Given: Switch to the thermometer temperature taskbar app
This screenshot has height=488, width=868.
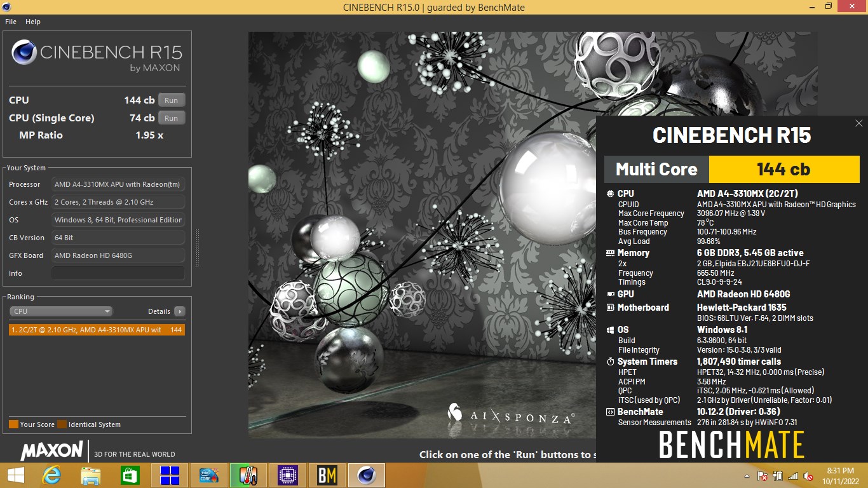Looking at the screenshot, I should [248, 475].
